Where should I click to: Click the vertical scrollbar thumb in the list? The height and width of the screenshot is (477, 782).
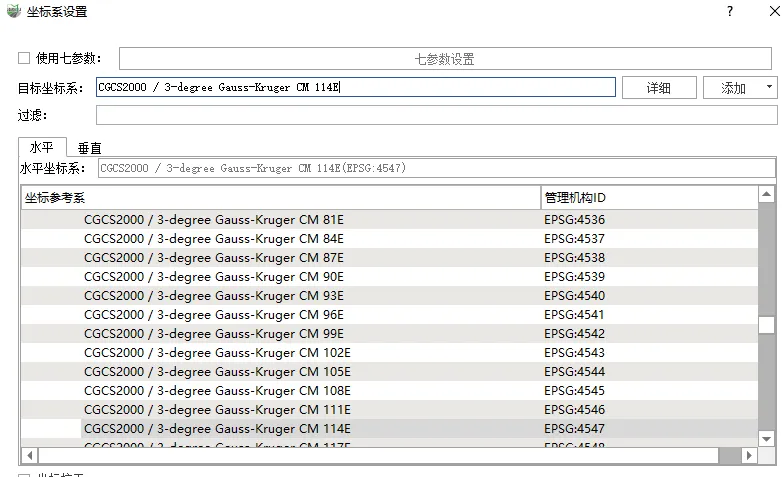pos(766,325)
